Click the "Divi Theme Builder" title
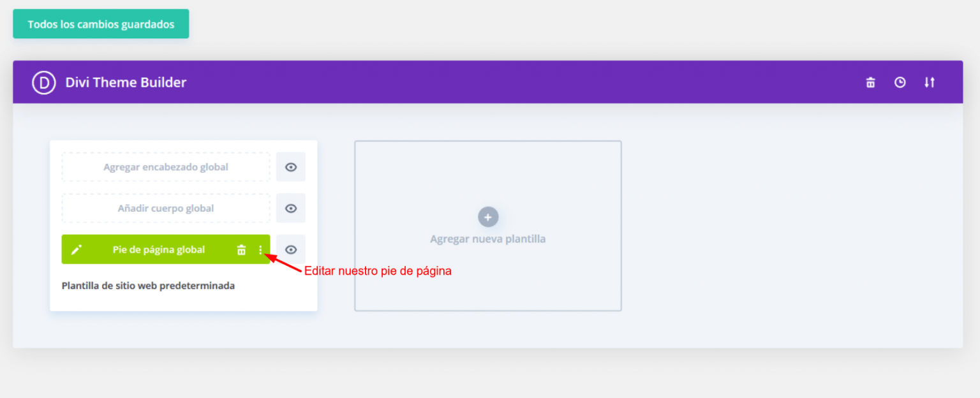 tap(126, 82)
